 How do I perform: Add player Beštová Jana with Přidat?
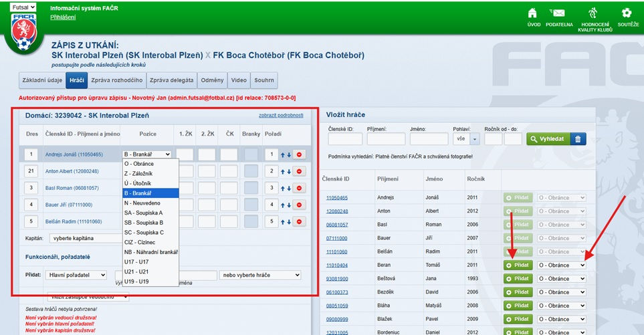tap(518, 279)
